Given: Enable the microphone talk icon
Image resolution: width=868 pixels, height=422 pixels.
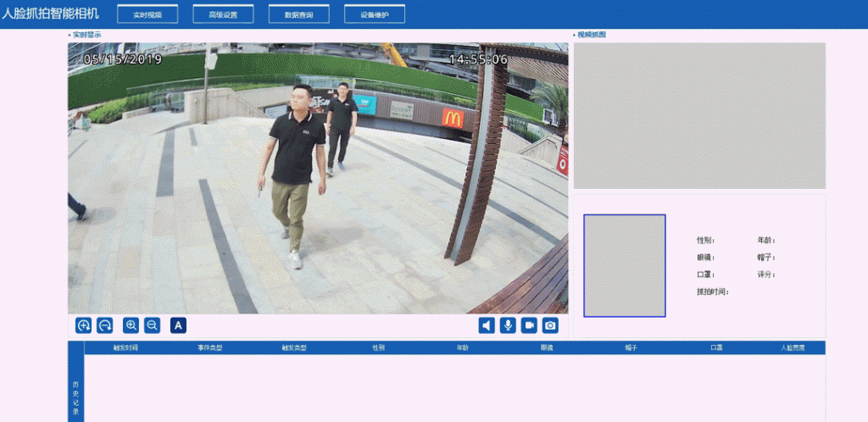Looking at the screenshot, I should coord(508,325).
